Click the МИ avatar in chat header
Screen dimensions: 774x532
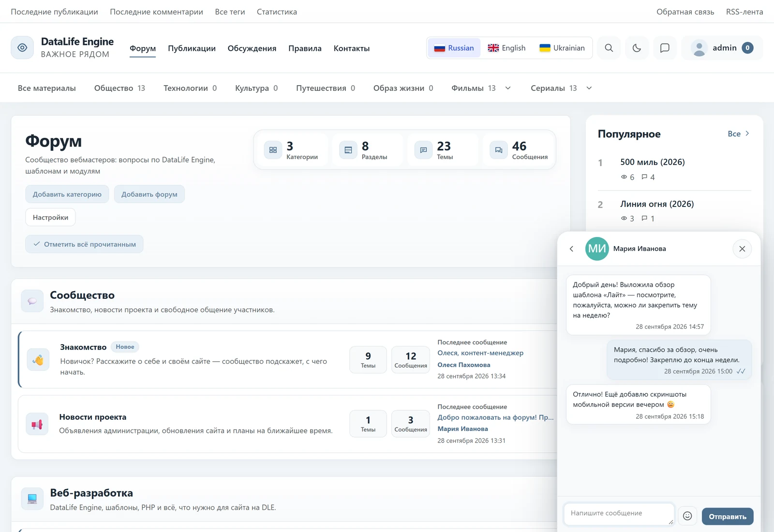point(597,249)
